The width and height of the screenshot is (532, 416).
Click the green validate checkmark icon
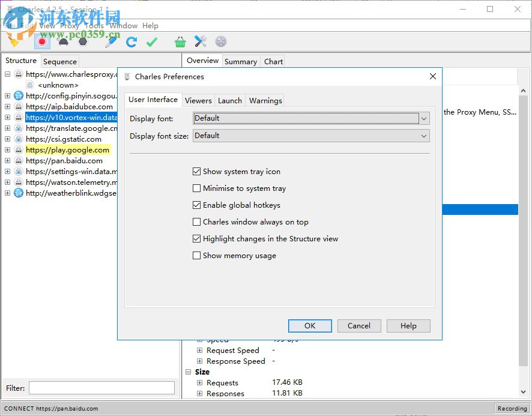pos(152,42)
